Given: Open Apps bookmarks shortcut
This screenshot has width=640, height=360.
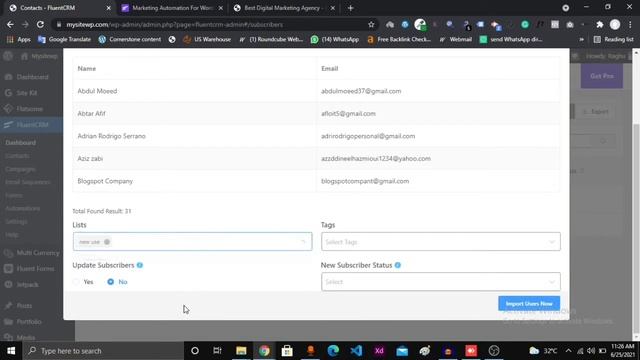Looking at the screenshot, I should tap(18, 39).
